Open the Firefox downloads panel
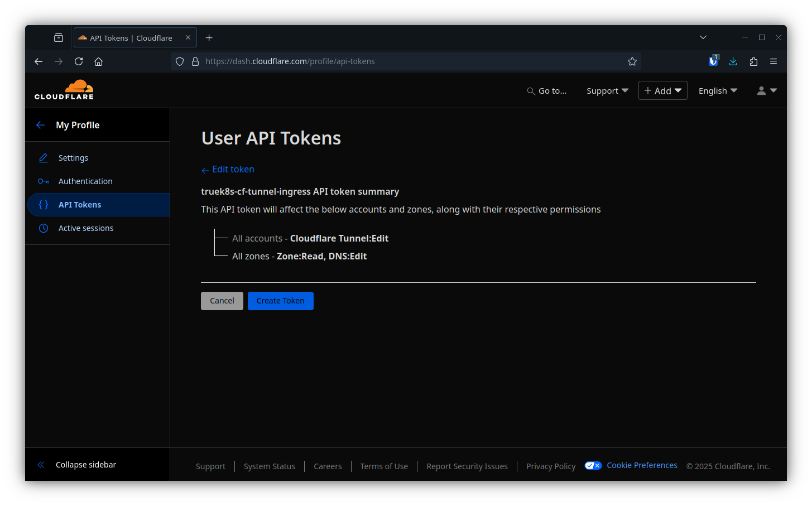The width and height of the screenshot is (812, 506). pos(733,61)
